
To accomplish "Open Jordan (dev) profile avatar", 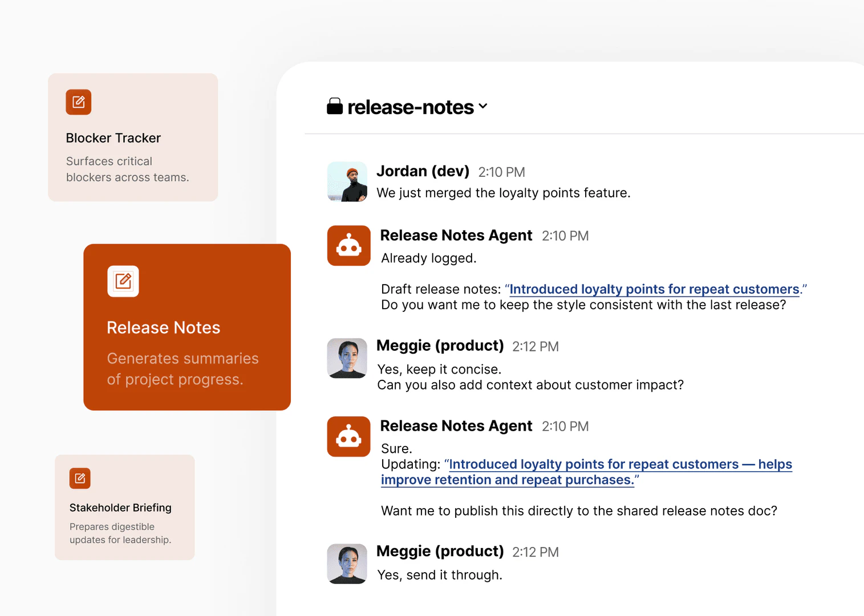I will (347, 181).
